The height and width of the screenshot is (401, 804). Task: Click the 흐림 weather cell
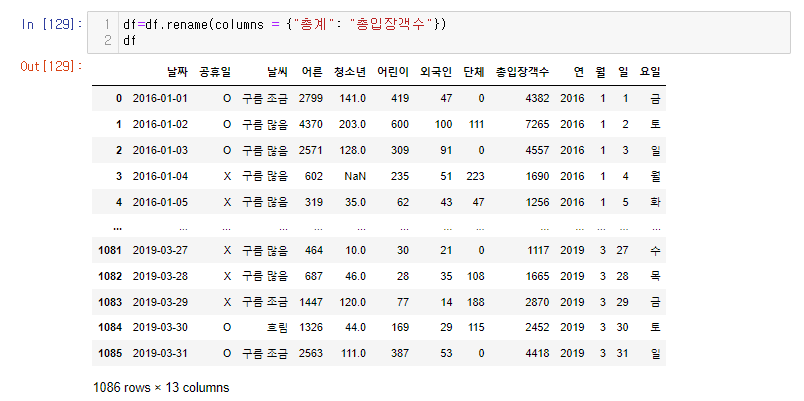coord(277,327)
